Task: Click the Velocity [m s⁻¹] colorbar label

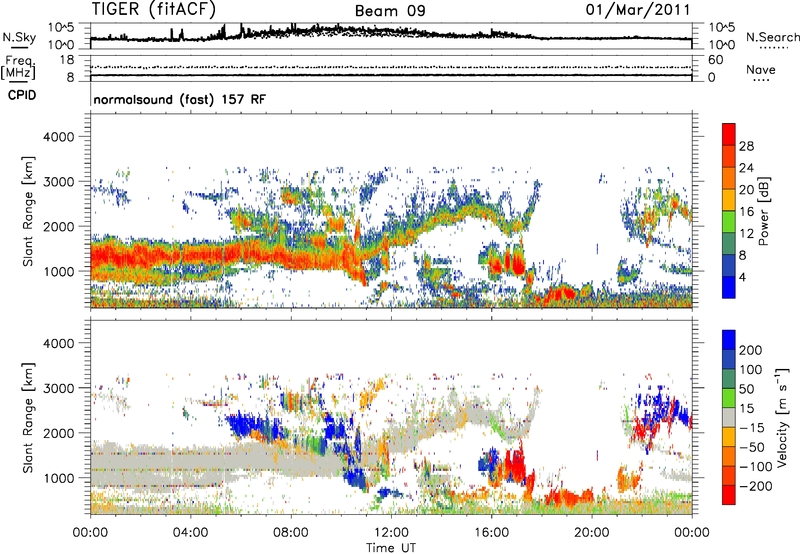Action: click(782, 417)
